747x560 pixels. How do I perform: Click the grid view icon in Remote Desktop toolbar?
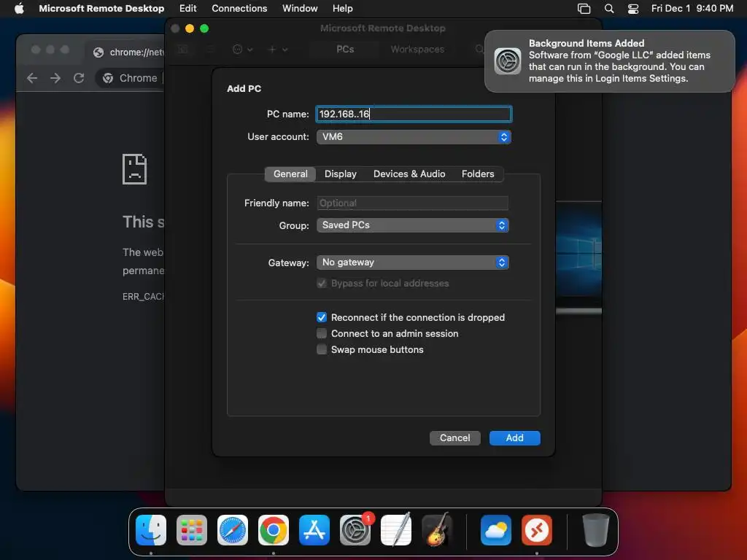[182, 49]
